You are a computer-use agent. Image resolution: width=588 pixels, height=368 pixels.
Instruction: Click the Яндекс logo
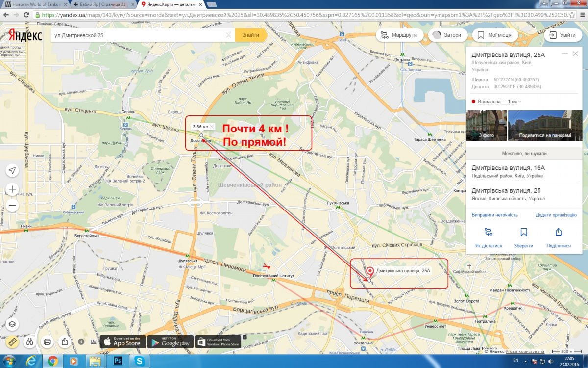tap(25, 35)
